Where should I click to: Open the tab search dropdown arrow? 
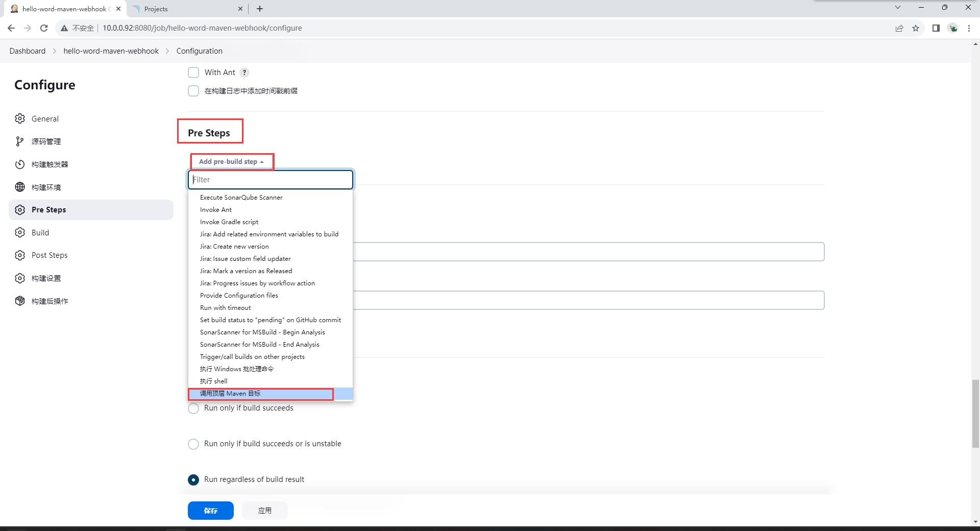coord(898,7)
